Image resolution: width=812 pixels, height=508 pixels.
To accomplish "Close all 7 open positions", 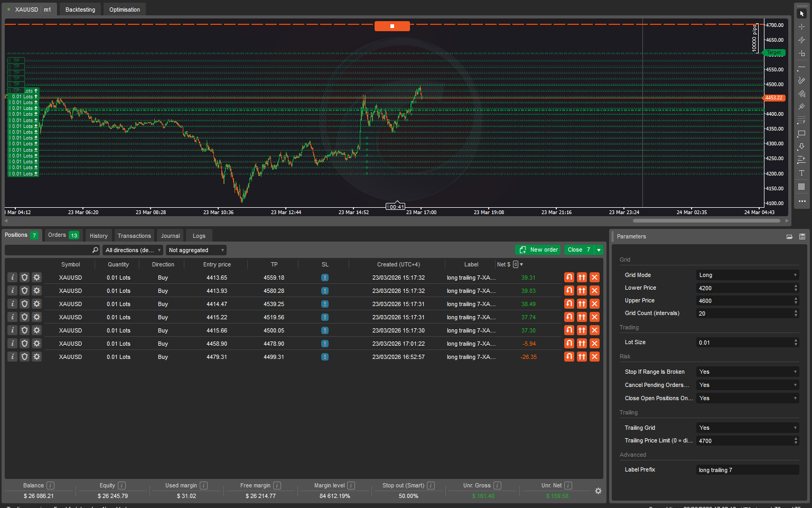I will 578,250.
